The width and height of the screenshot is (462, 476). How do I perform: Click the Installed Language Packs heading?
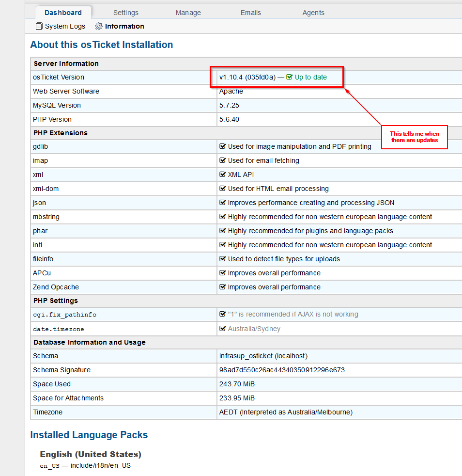coord(89,435)
